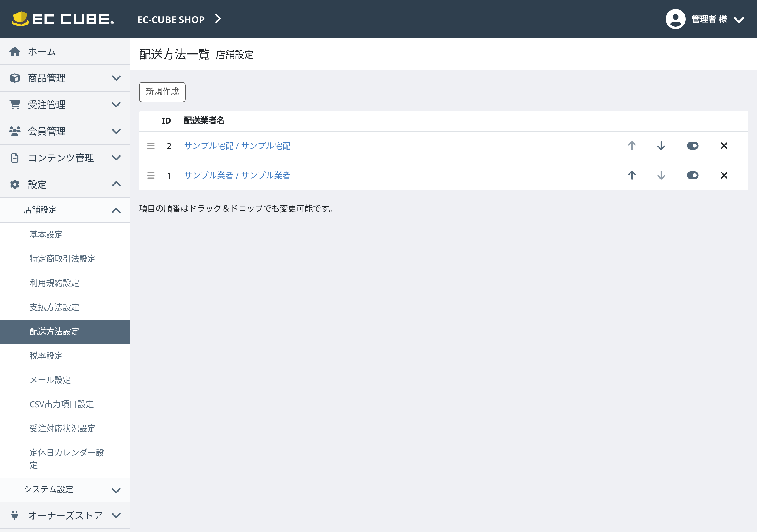Delete サンプル業者 with the X icon
757x532 pixels.
coord(724,175)
